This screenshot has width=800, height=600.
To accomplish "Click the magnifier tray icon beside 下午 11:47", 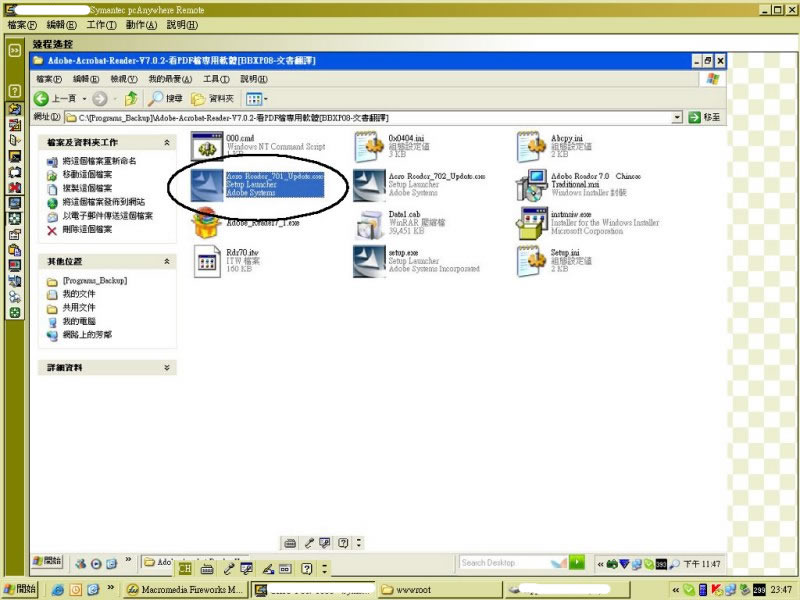I will point(674,564).
